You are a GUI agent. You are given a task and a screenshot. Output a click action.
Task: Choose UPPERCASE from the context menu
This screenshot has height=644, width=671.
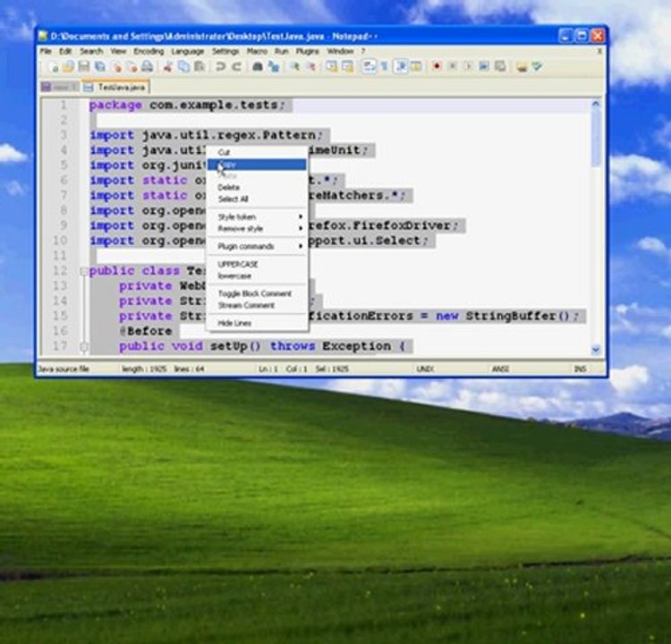point(257,264)
